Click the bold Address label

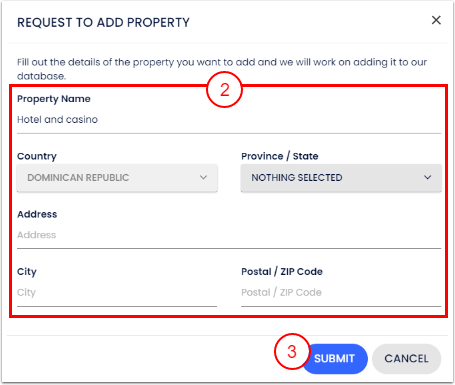point(37,214)
